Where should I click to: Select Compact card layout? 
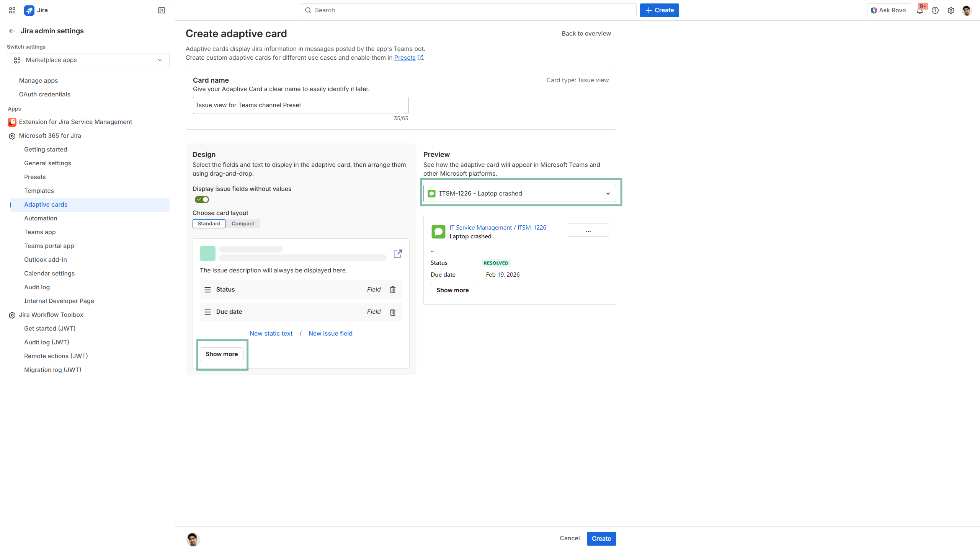[x=242, y=223]
